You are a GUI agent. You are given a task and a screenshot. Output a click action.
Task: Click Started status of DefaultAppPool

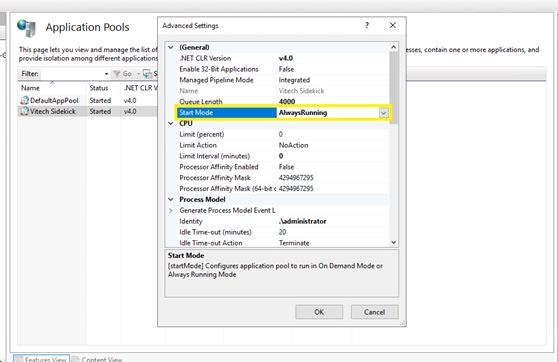[x=100, y=101]
